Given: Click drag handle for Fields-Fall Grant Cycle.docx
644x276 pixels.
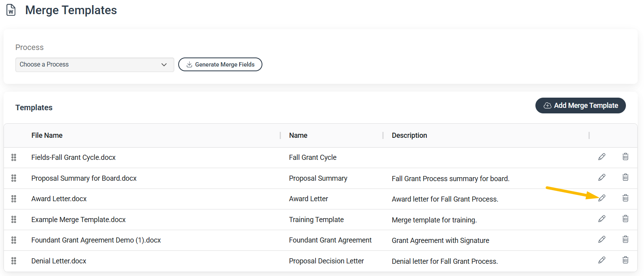Looking at the screenshot, I should (14, 157).
